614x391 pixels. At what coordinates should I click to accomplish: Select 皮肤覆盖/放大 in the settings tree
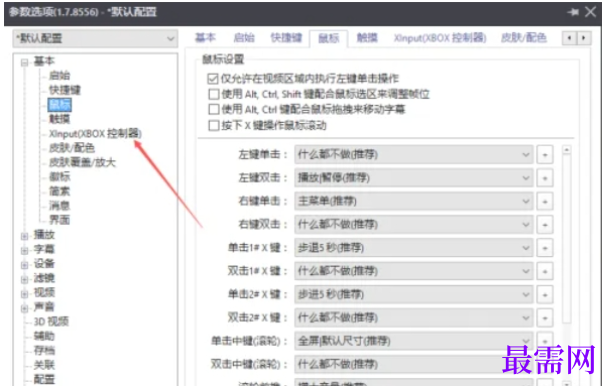coord(82,162)
